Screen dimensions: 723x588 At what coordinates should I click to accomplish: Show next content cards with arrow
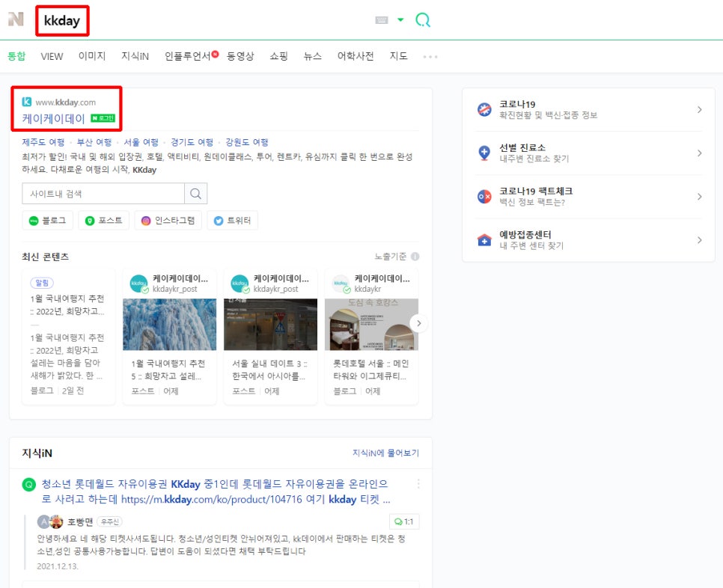418,323
